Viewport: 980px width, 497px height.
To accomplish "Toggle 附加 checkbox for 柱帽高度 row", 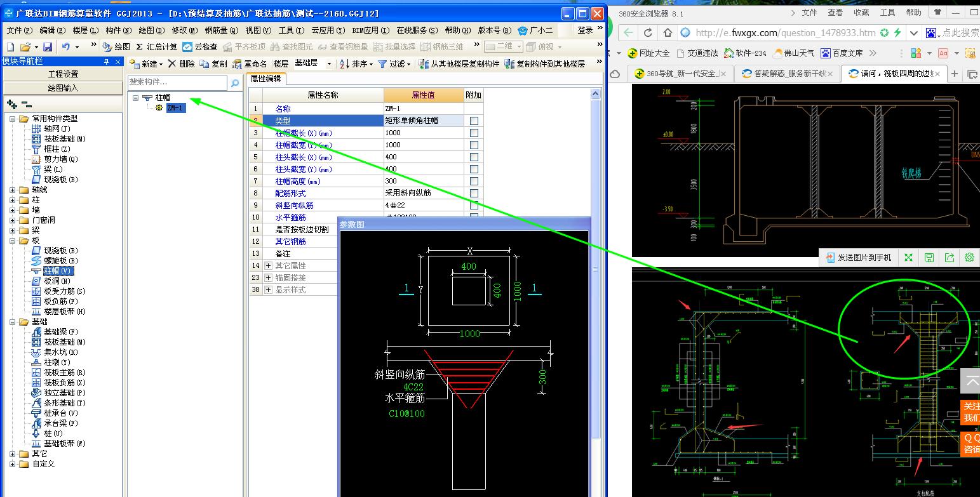I will 474,181.
